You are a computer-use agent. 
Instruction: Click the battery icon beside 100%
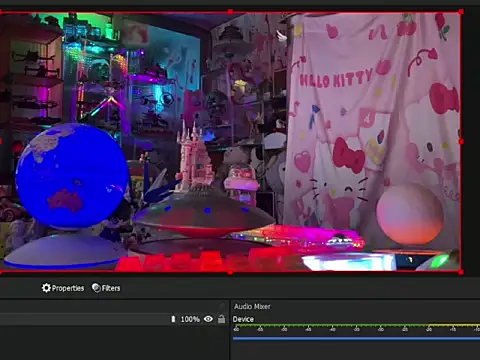[x=173, y=319]
